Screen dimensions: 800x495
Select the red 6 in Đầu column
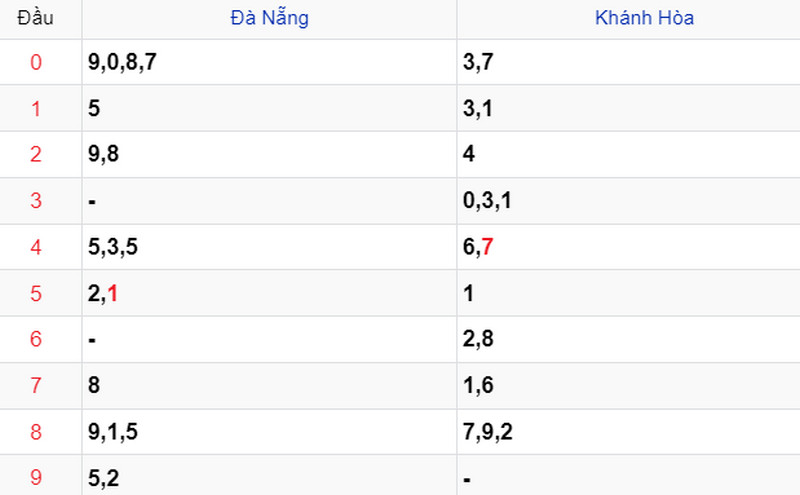tap(36, 339)
